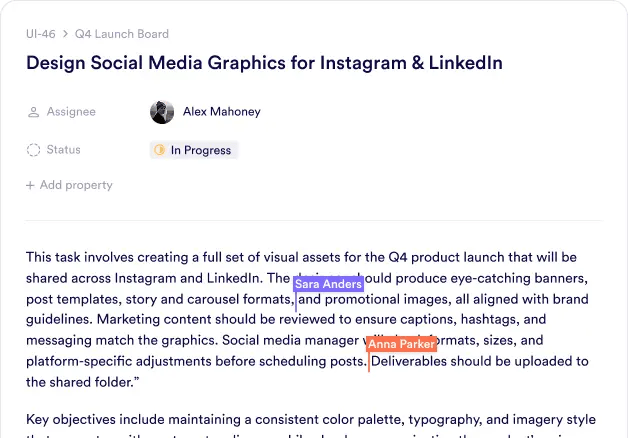Click the plus icon beside Add property
The image size is (628, 438).
coord(30,185)
